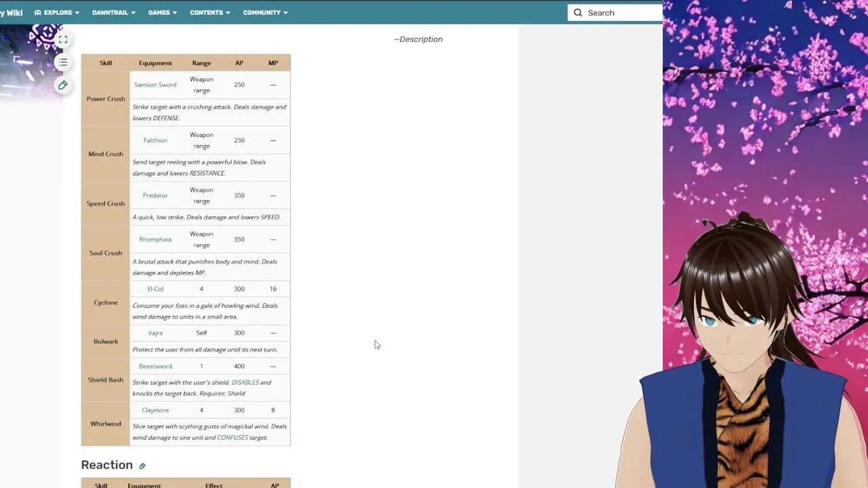Open the Falchion equipment link
Image resolution: width=868 pixels, height=488 pixels.
[155, 140]
